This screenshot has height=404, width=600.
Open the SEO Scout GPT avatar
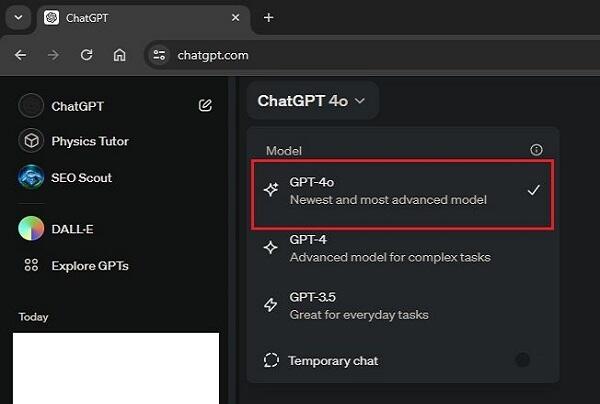[31, 178]
